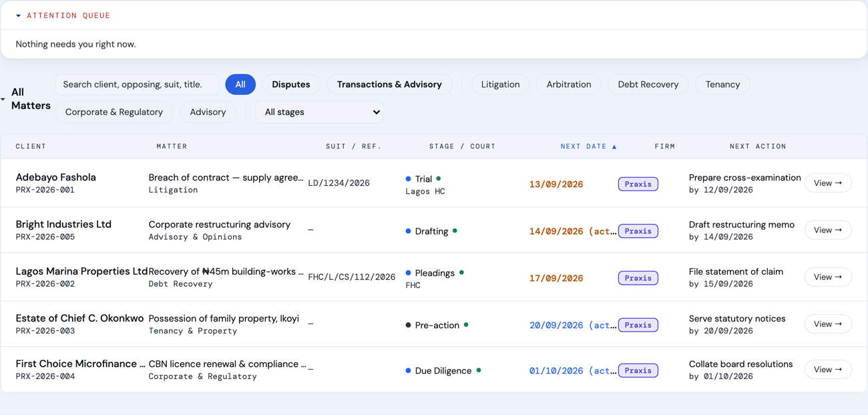The image size is (868, 415).
Task: Filter matters by Litigation
Action: [x=500, y=84]
